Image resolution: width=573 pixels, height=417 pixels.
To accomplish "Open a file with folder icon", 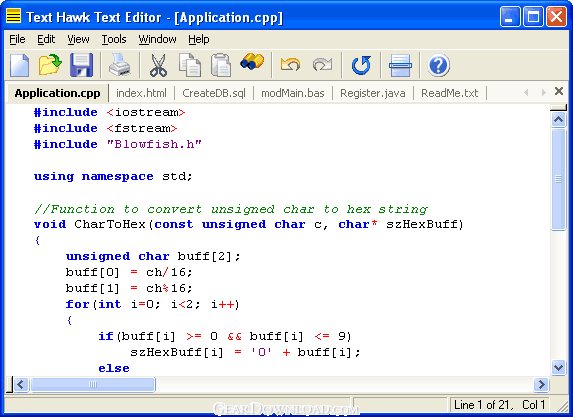I will tap(50, 65).
